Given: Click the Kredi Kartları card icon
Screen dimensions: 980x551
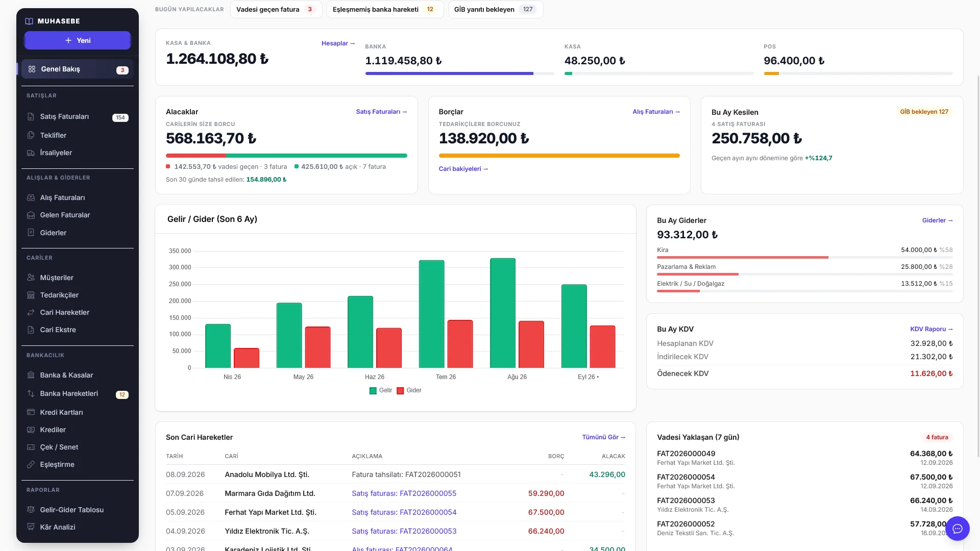Looking at the screenshot, I should (x=31, y=412).
